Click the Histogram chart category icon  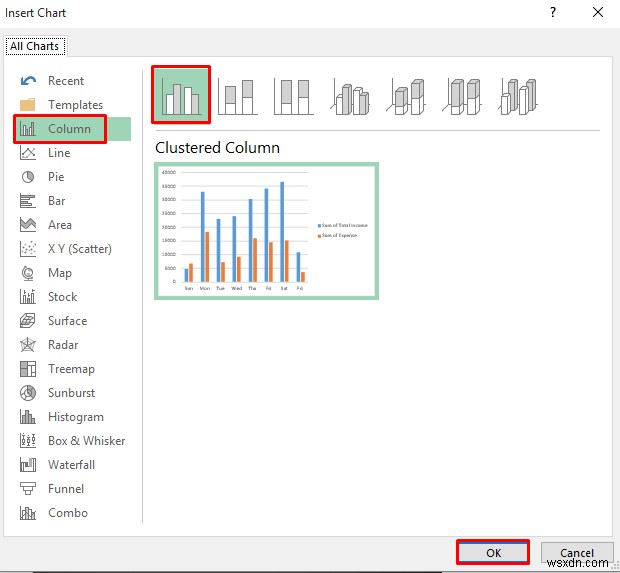[x=28, y=417]
